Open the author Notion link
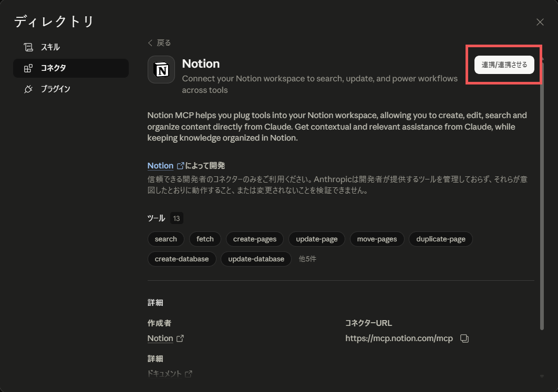558x392 pixels. pyautogui.click(x=160, y=338)
